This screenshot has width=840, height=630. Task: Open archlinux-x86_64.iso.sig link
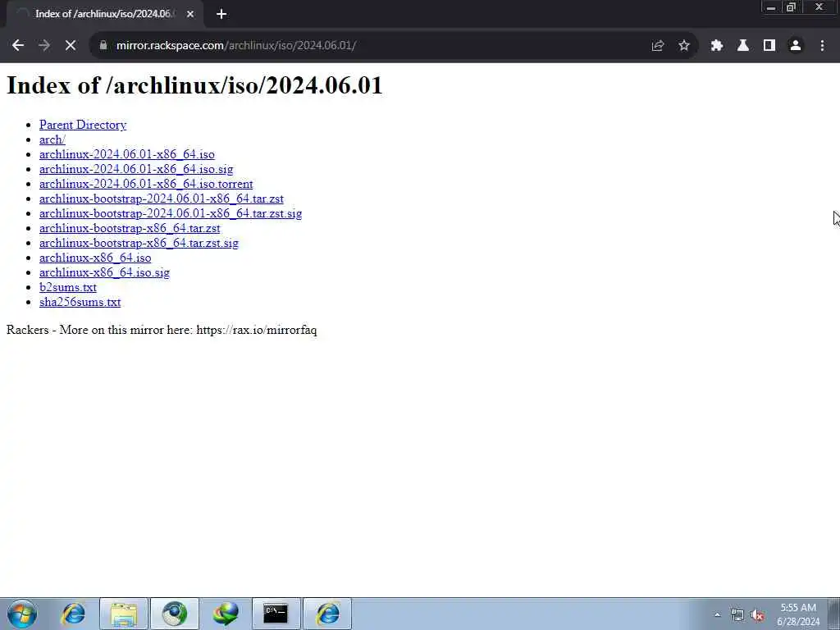coord(104,272)
